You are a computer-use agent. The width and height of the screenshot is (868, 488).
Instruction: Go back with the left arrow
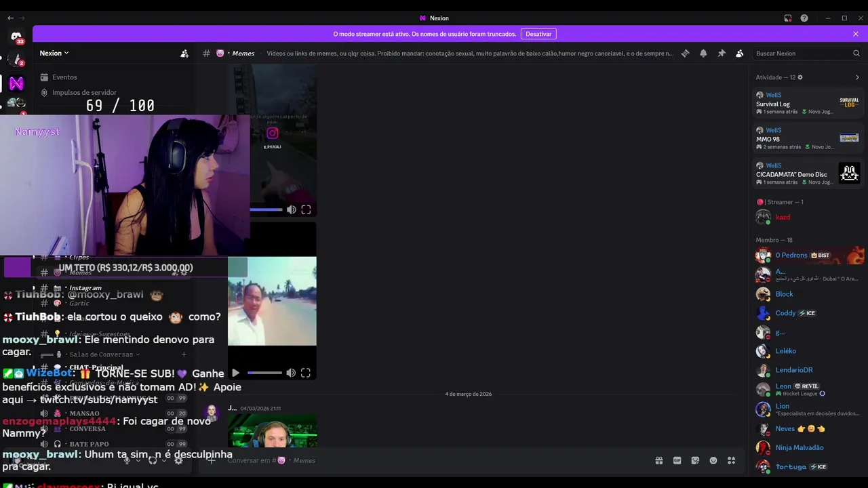pyautogui.click(x=10, y=18)
